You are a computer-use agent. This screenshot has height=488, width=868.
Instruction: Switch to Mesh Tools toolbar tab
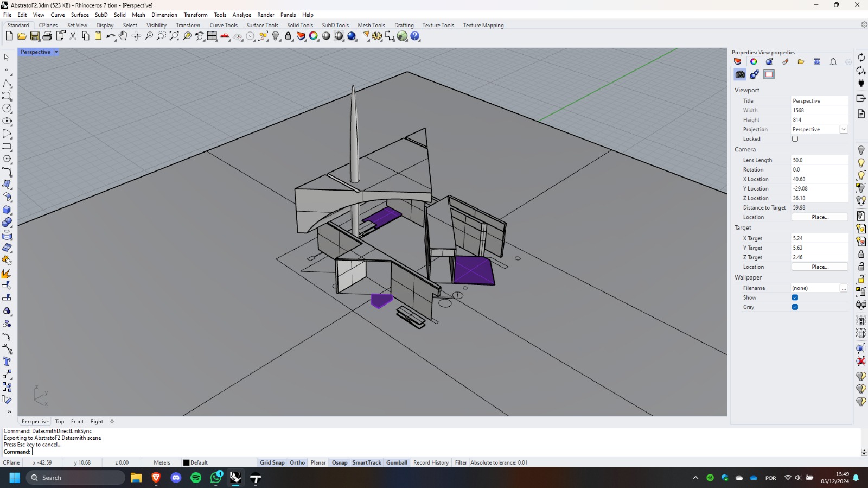point(371,25)
